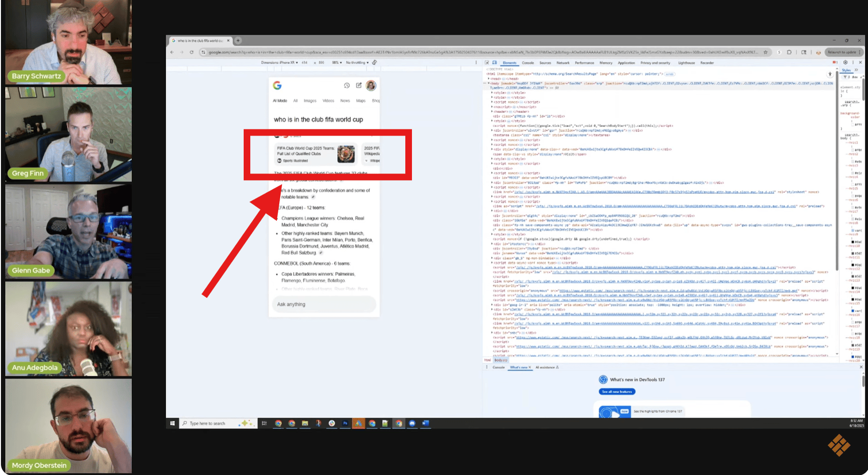Open Discord from the taskbar
The height and width of the screenshot is (475, 868).
click(412, 423)
